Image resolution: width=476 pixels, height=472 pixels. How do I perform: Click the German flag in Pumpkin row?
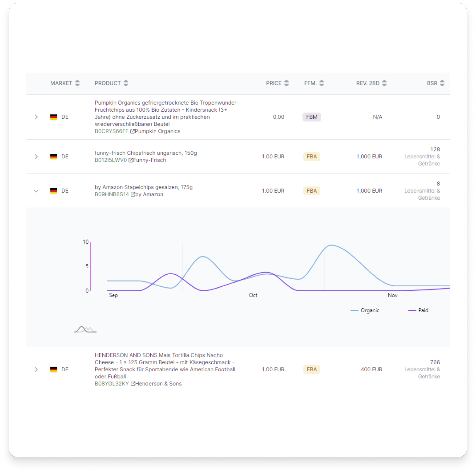pyautogui.click(x=54, y=117)
